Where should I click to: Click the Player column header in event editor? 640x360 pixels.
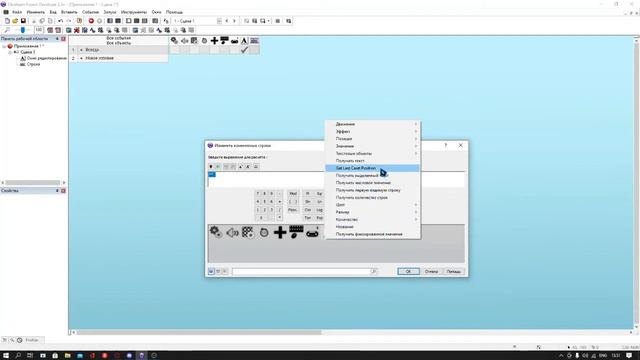(x=234, y=40)
